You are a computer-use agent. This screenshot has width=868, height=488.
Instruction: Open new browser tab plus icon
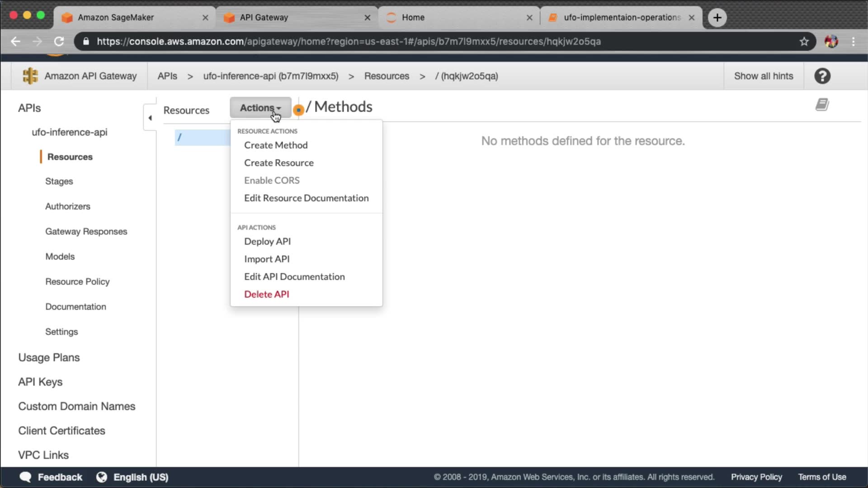point(717,18)
